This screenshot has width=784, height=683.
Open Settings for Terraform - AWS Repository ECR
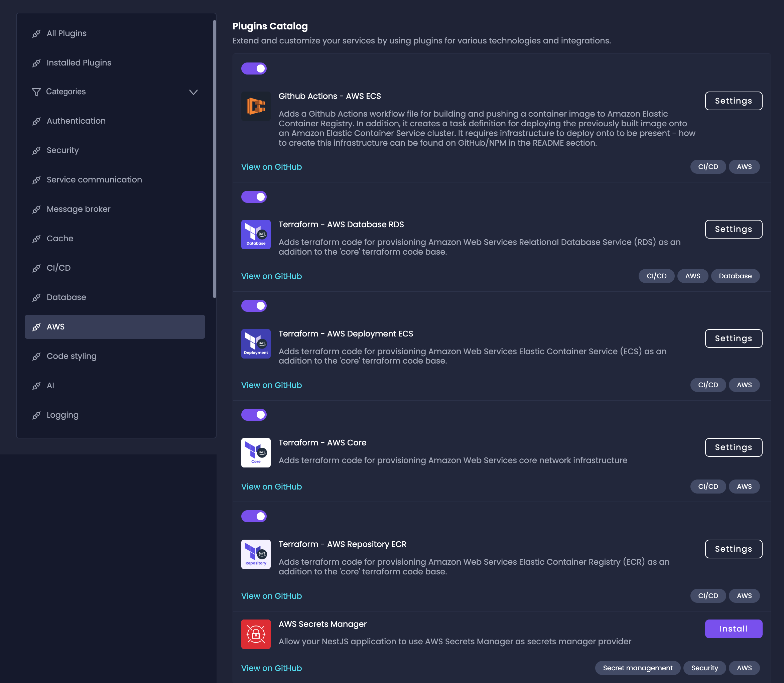click(733, 549)
